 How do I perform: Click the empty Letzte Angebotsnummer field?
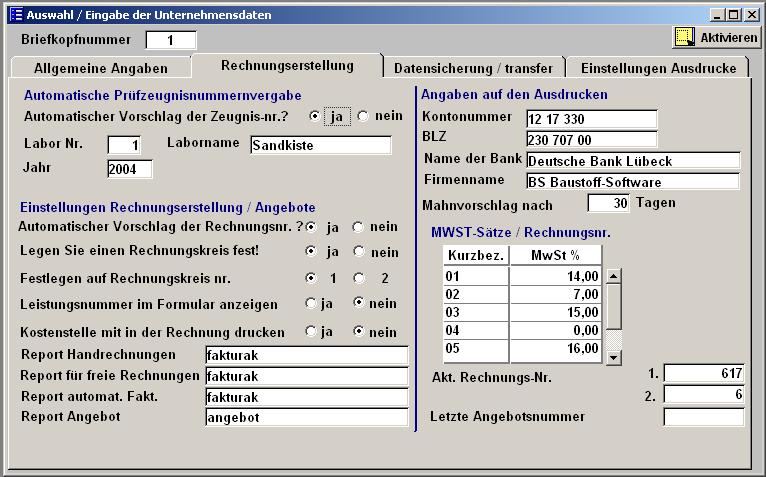[704, 417]
